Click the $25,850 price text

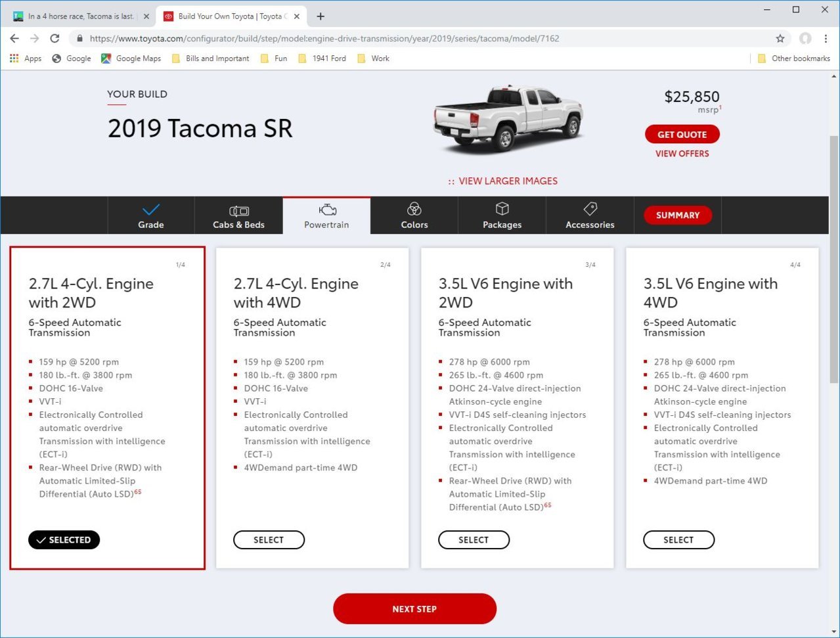pos(692,97)
